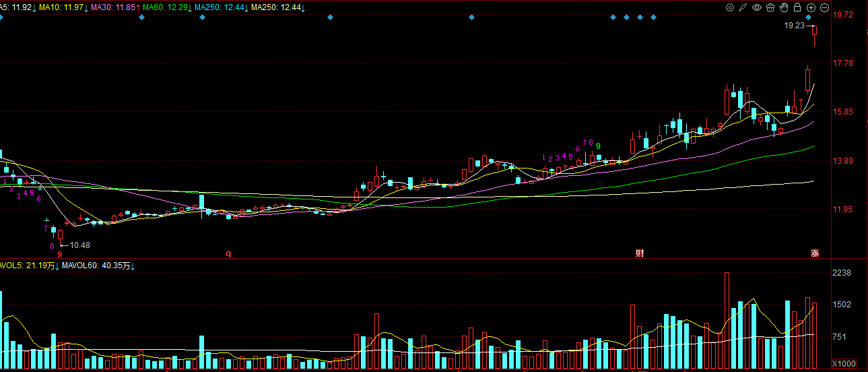Toggle the eye visibility icon

pyautogui.click(x=757, y=7)
